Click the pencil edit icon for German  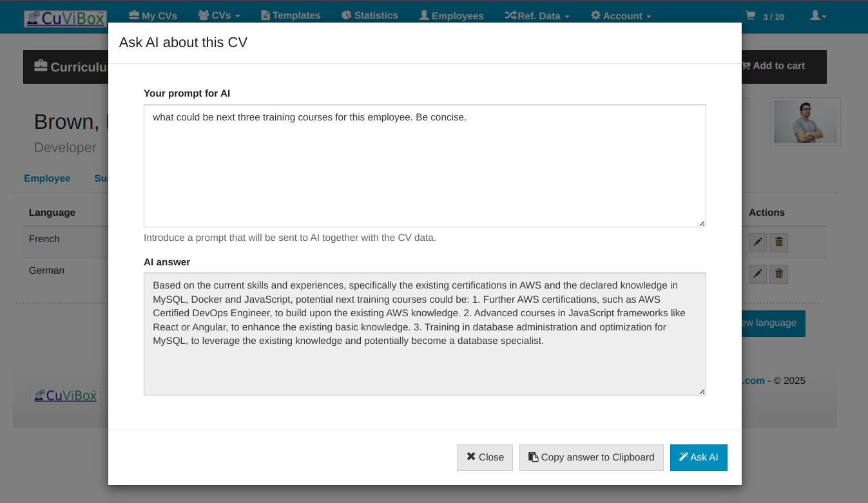[x=758, y=274]
